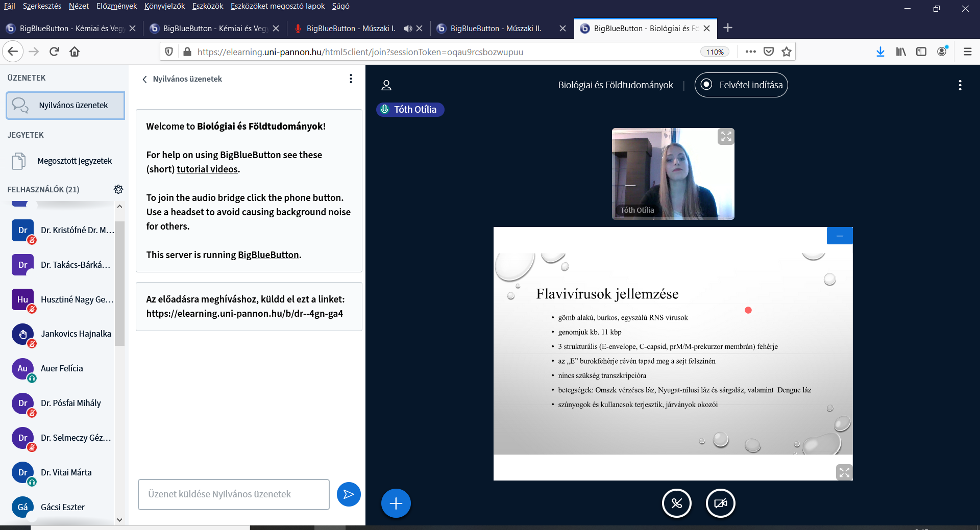The width and height of the screenshot is (980, 530).
Task: Open the blue plus actions button
Action: [x=396, y=503]
